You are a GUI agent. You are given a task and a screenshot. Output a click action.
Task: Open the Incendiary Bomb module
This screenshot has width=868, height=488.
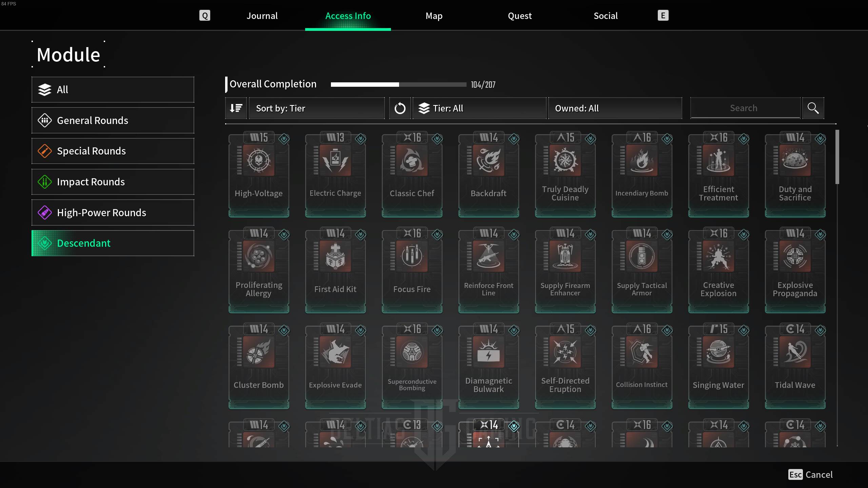(x=642, y=175)
